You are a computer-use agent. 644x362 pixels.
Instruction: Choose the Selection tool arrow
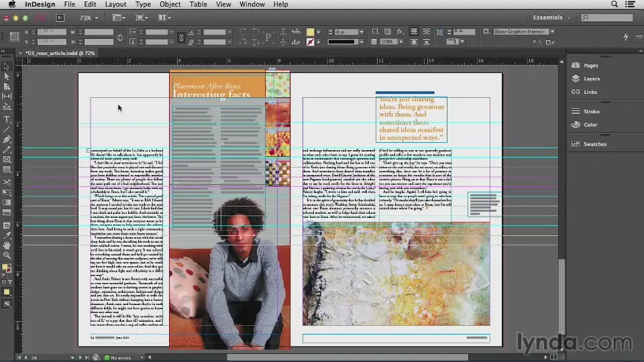7,66
